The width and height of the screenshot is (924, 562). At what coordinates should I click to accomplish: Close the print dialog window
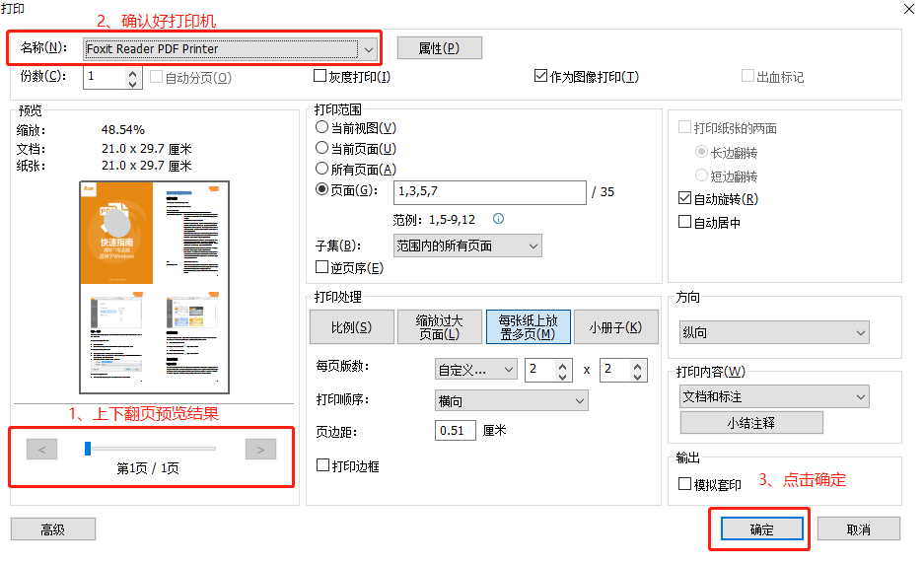coord(908,9)
